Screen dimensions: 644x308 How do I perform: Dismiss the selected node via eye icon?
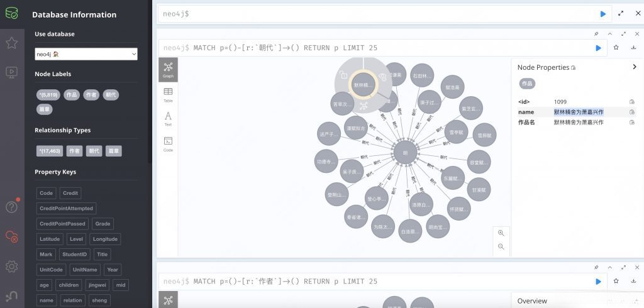click(x=383, y=77)
